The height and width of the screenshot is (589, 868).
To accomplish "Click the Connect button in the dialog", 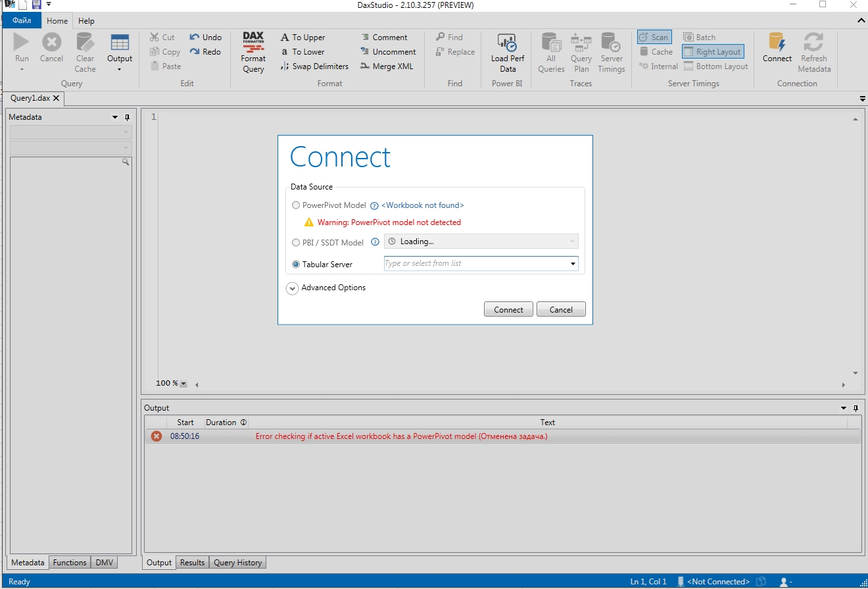I will click(x=508, y=309).
